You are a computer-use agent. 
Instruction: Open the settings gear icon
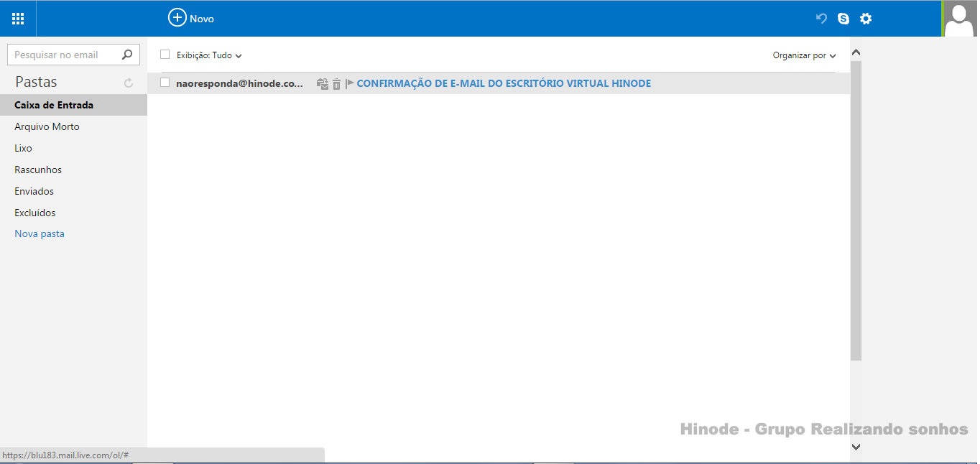tap(866, 19)
